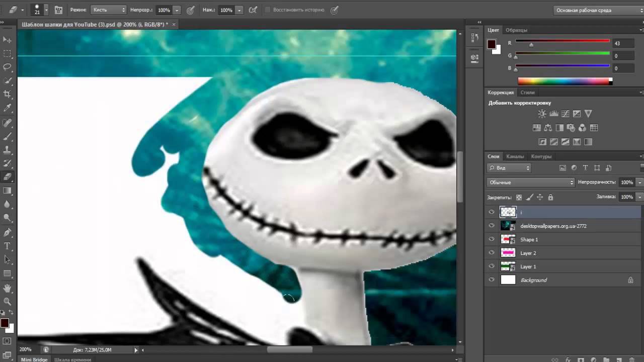Toggle lock transparent pixels
Viewport: 644px width, 362px height.
tap(519, 197)
